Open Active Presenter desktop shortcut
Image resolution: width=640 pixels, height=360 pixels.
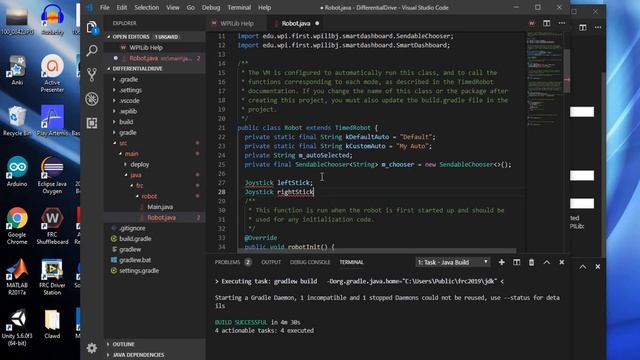[52, 74]
